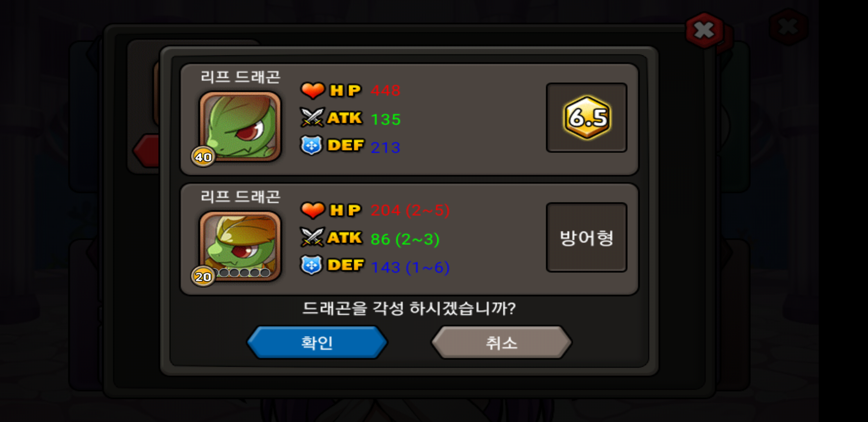Viewport: 868px width, 422px height.
Task: Tap the level 20 gold badge
Action: [x=203, y=277]
